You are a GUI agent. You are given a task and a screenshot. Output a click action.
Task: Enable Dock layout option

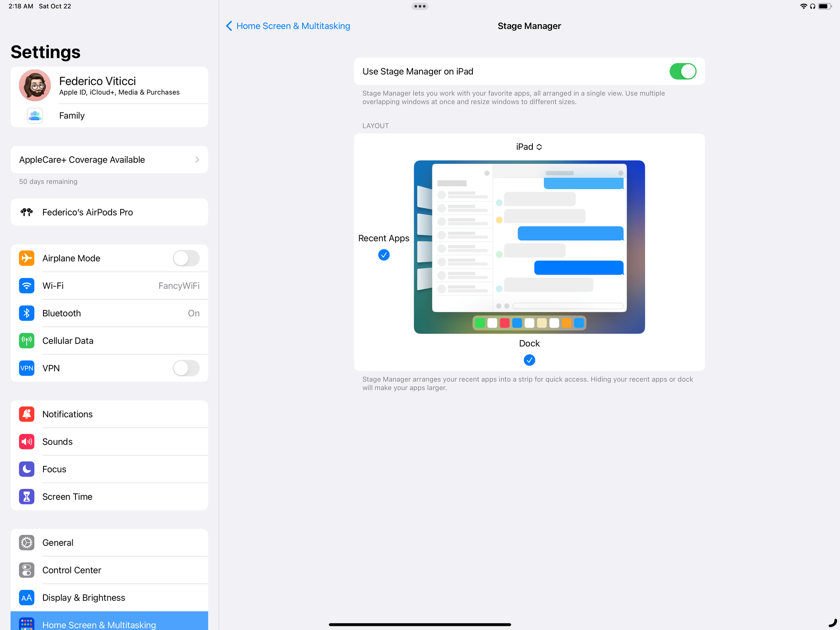coord(529,360)
